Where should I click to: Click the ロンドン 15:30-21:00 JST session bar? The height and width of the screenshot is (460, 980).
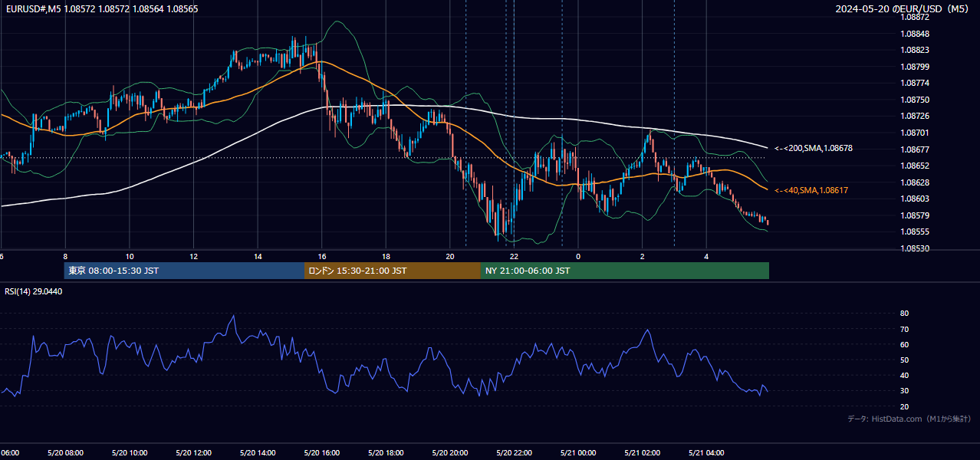click(x=393, y=271)
